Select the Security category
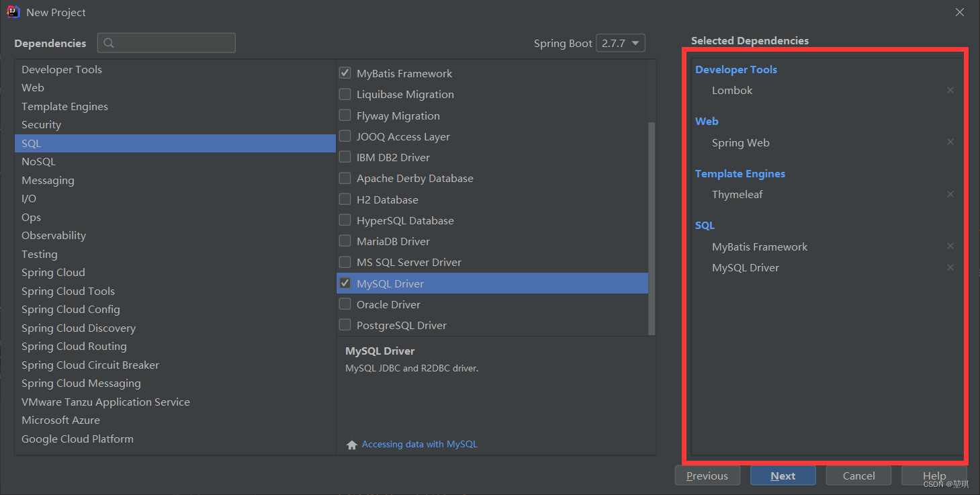Viewport: 980px width, 495px height. coord(175,125)
